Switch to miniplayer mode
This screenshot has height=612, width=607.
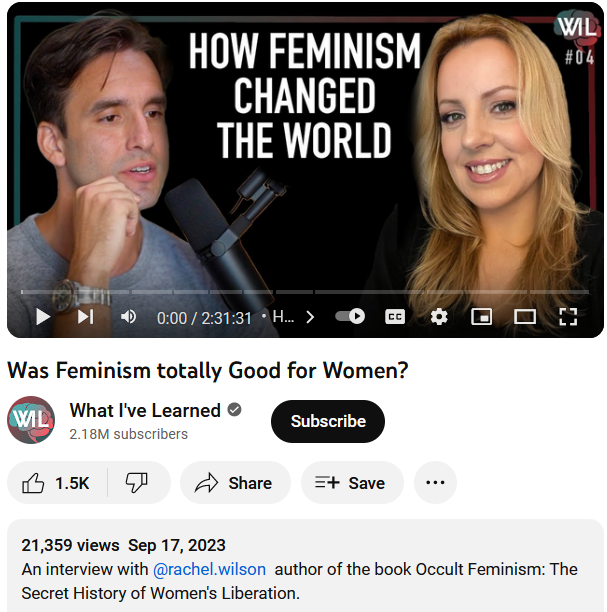(x=482, y=317)
